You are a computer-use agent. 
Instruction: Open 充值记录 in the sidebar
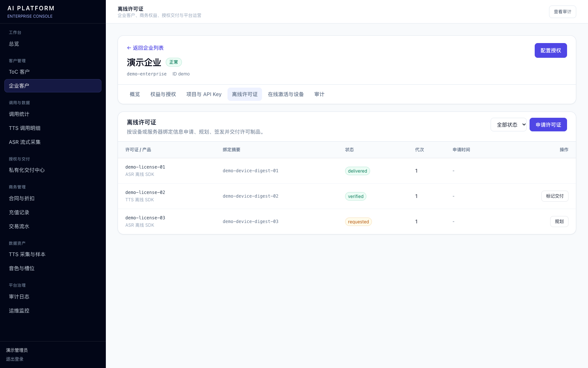tap(53, 212)
